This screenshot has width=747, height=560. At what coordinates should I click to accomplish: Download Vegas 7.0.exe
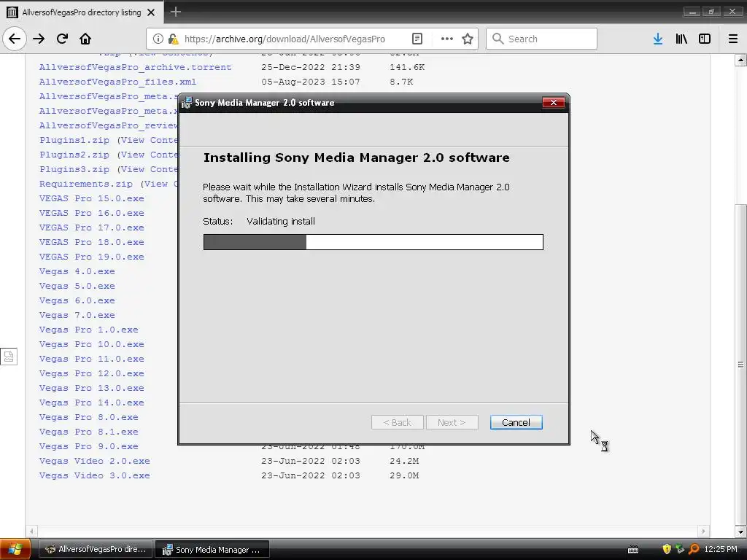77,315
